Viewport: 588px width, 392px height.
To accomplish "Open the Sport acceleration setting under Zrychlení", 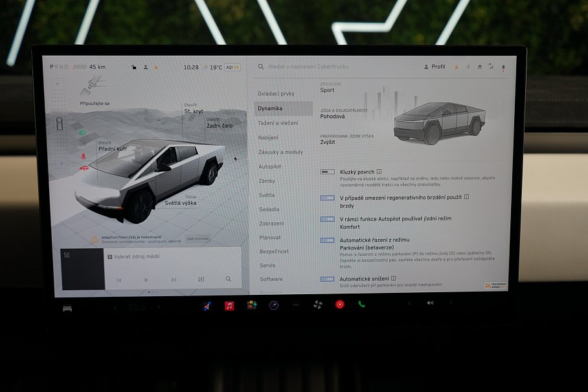I will point(327,91).
